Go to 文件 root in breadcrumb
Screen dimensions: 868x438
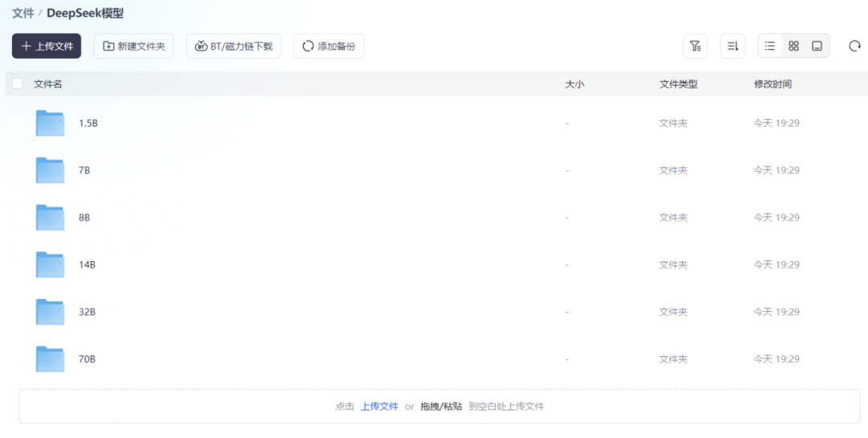click(23, 14)
